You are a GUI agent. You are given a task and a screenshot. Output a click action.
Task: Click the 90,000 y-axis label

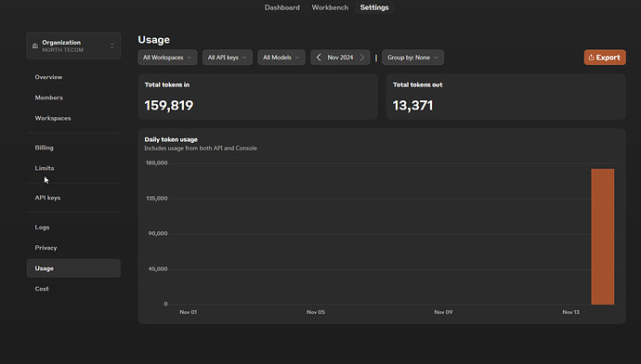(x=158, y=234)
